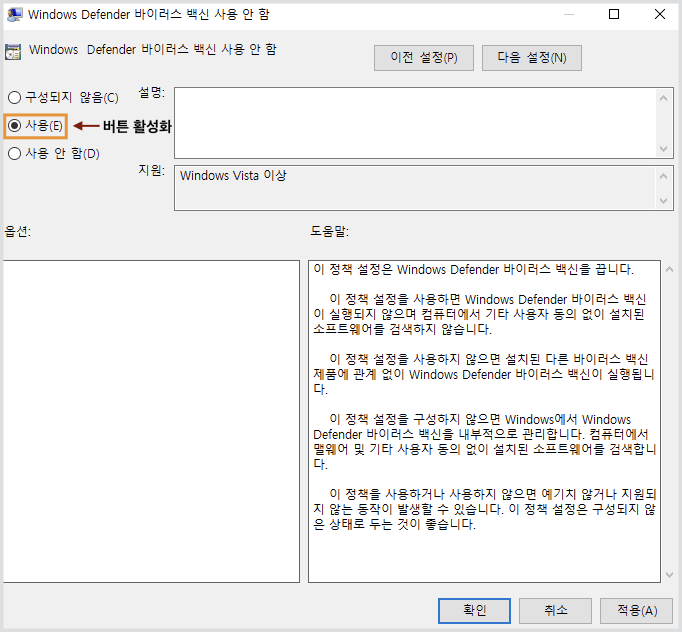Click the 도움말 label

[x=329, y=231]
